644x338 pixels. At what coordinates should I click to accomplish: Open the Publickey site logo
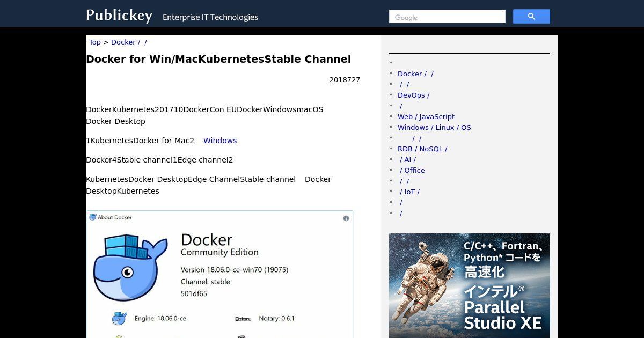[119, 16]
